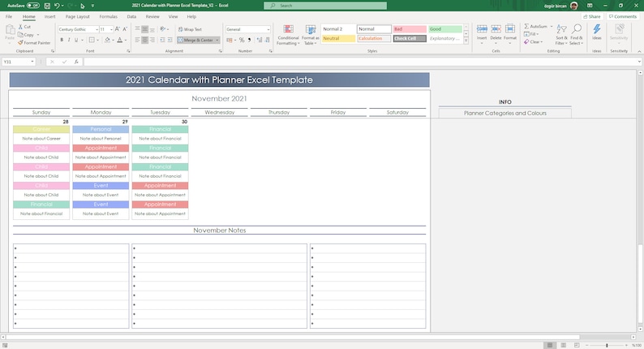
Task: Open the File tab
Action: coord(9,16)
